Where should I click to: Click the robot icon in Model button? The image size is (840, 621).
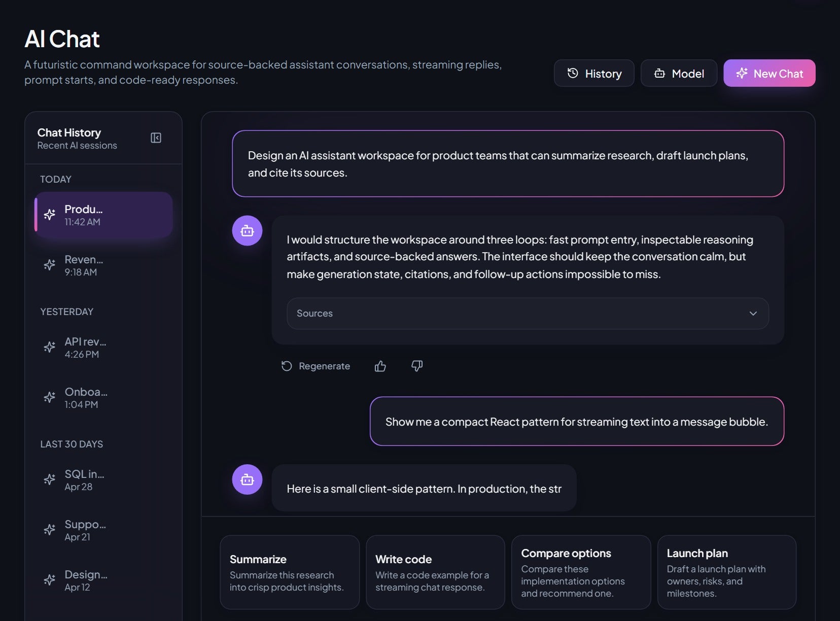659,74
